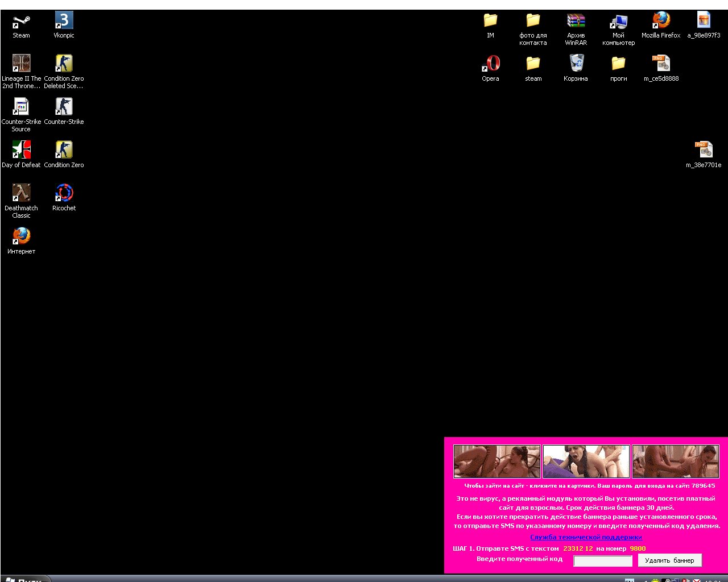This screenshot has height=582, width=728.
Task: Click the site password '789645' in the banner
Action: 704,486
